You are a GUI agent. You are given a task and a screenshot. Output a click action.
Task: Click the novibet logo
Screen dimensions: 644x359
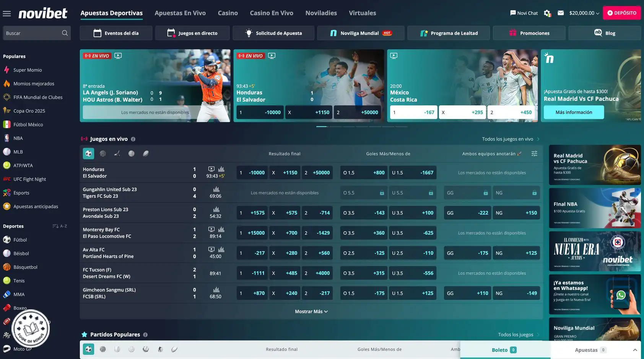(x=43, y=13)
